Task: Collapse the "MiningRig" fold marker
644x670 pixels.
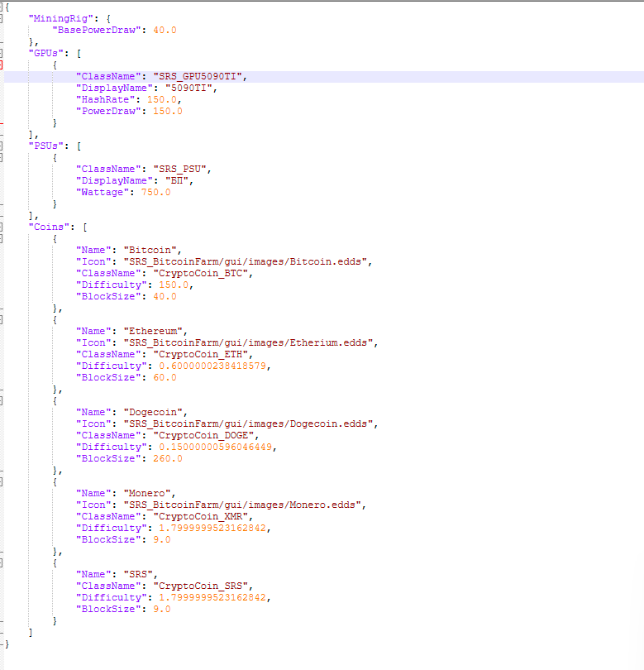Action: [1, 18]
